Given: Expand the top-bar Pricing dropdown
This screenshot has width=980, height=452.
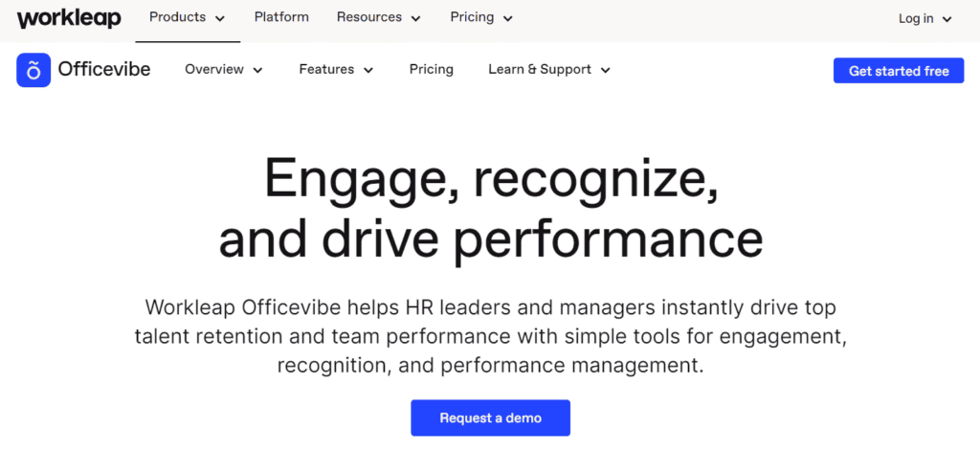Looking at the screenshot, I should 481,18.
